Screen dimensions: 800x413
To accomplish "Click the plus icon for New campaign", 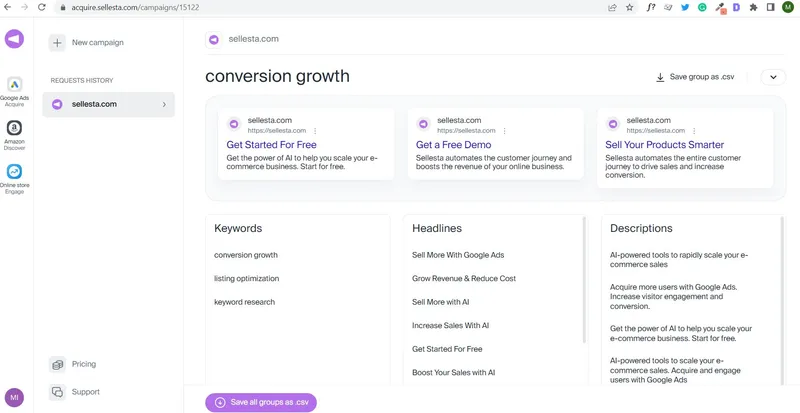I will pyautogui.click(x=57, y=43).
